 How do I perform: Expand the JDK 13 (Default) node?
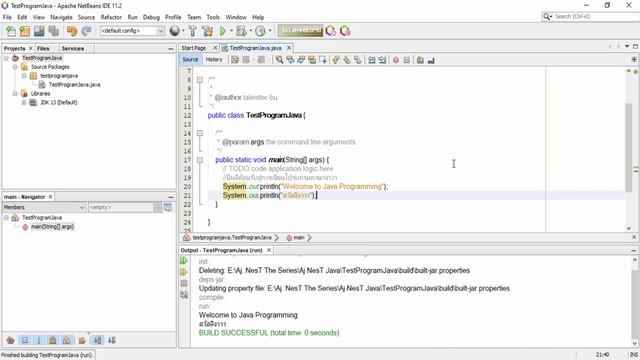coord(24,102)
